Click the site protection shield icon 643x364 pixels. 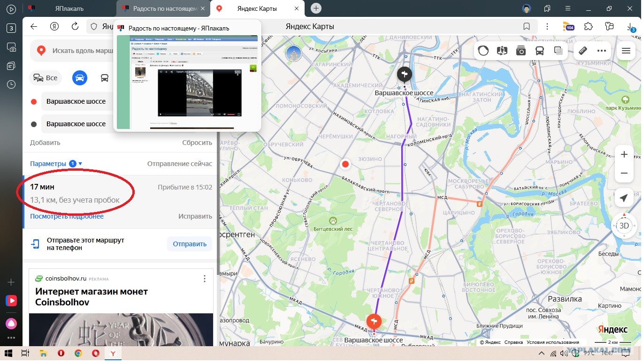[x=94, y=27]
